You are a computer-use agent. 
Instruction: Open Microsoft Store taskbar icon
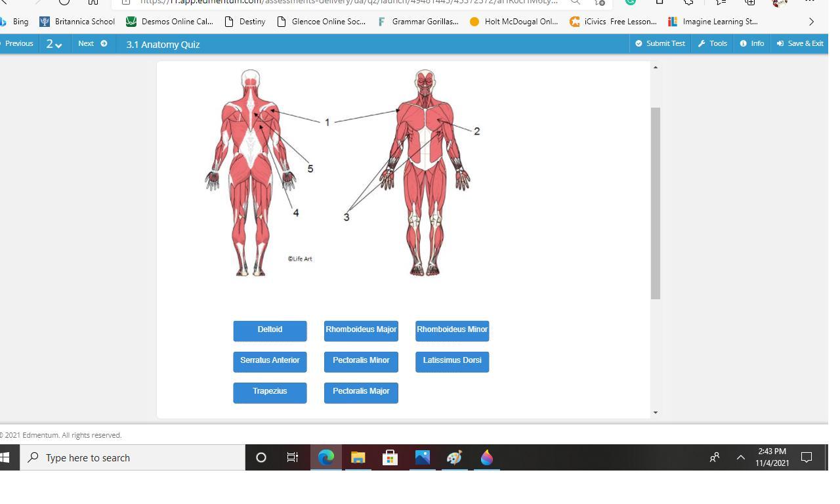pyautogui.click(x=390, y=457)
